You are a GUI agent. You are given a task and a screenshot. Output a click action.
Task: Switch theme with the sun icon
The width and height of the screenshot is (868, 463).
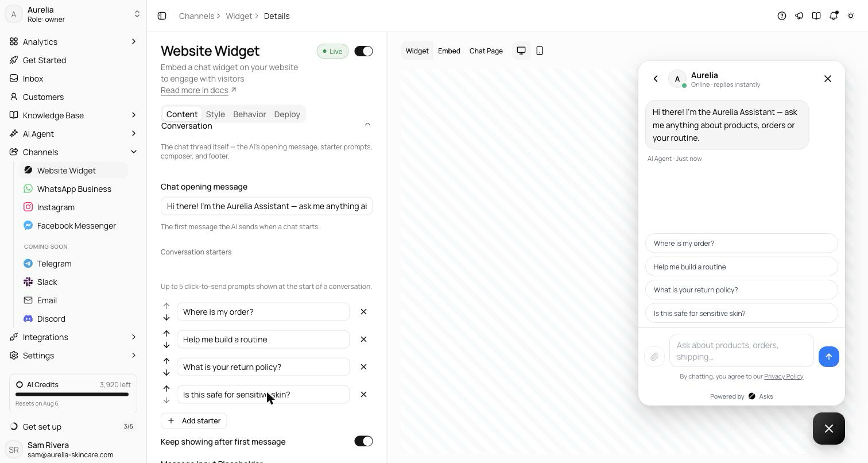pos(851,16)
